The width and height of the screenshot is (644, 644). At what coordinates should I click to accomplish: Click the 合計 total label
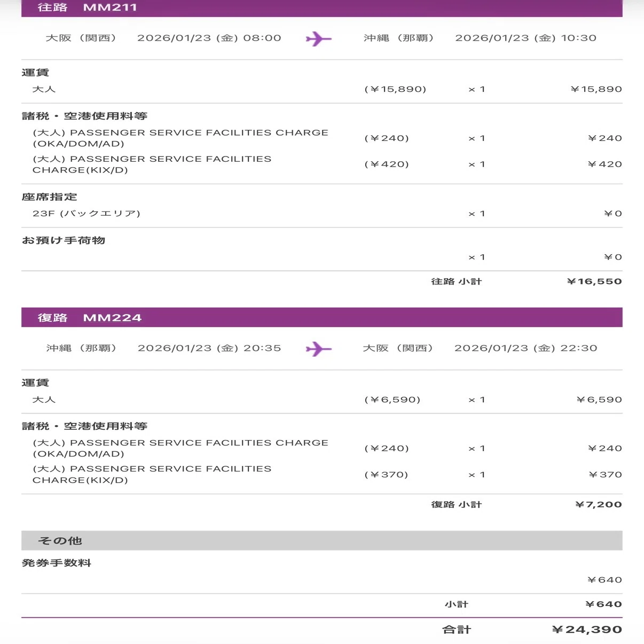tap(457, 630)
